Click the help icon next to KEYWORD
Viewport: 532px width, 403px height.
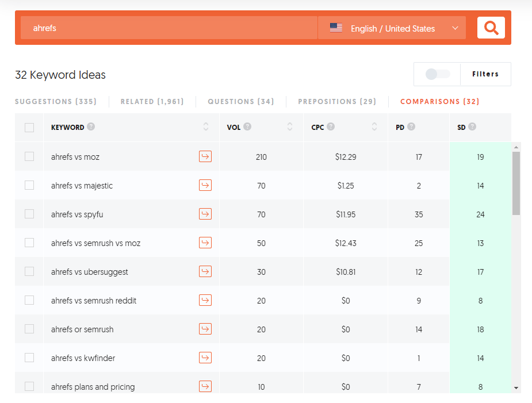coord(91,126)
